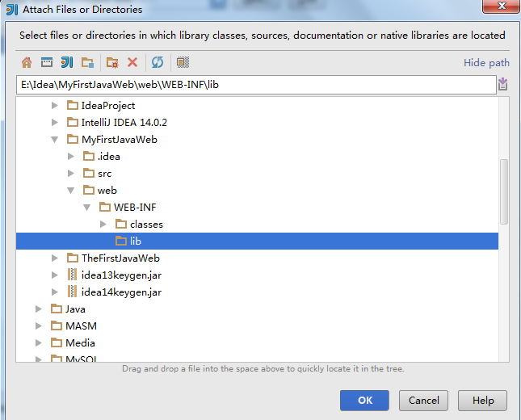Select the Java label in tree

pos(75,309)
